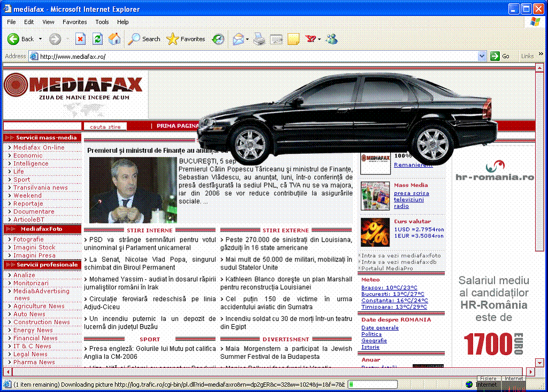Viewport: 548px width, 392px height.
Task: Go to PRIMA PAGINA tab
Action: (178, 126)
